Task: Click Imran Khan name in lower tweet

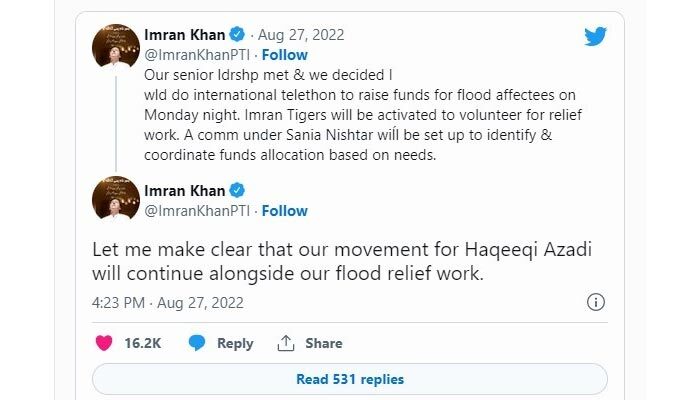Action: (185, 191)
